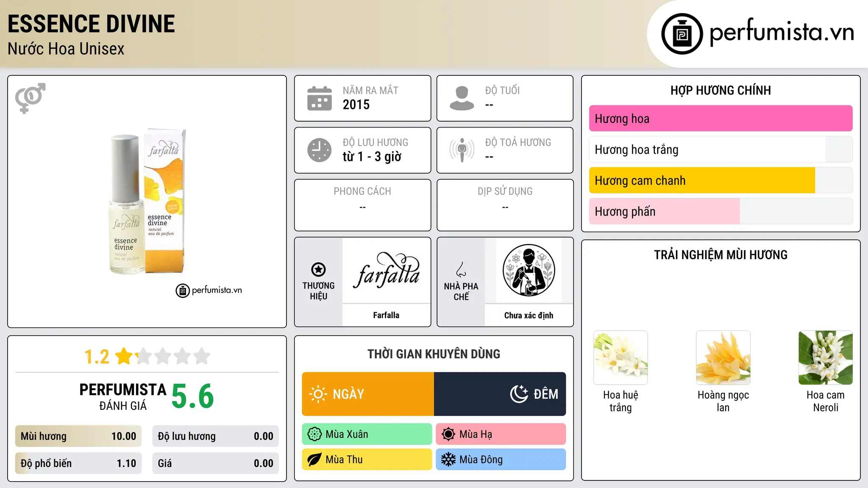Choose the Mùa Thu season tag
The width and height of the screenshot is (868, 488).
pyautogui.click(x=367, y=460)
